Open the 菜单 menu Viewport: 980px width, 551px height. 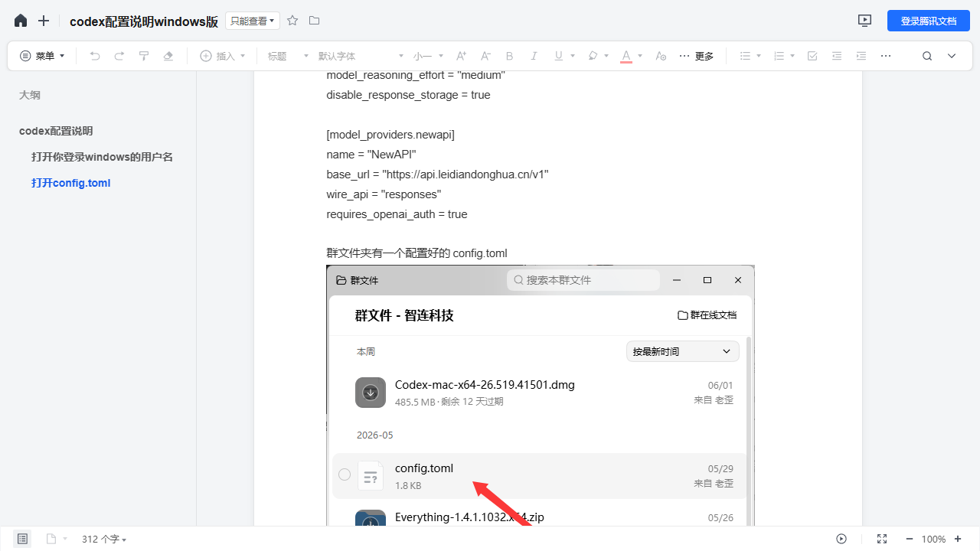pos(43,56)
